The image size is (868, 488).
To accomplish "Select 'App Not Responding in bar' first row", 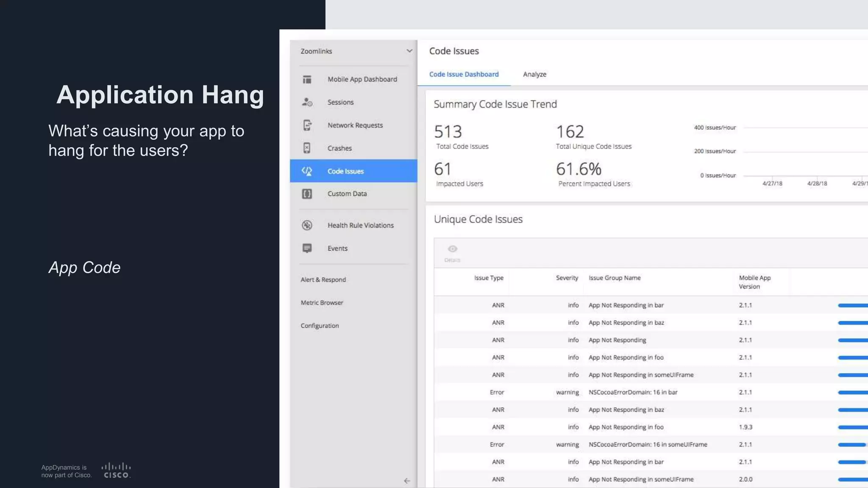I will (651, 305).
